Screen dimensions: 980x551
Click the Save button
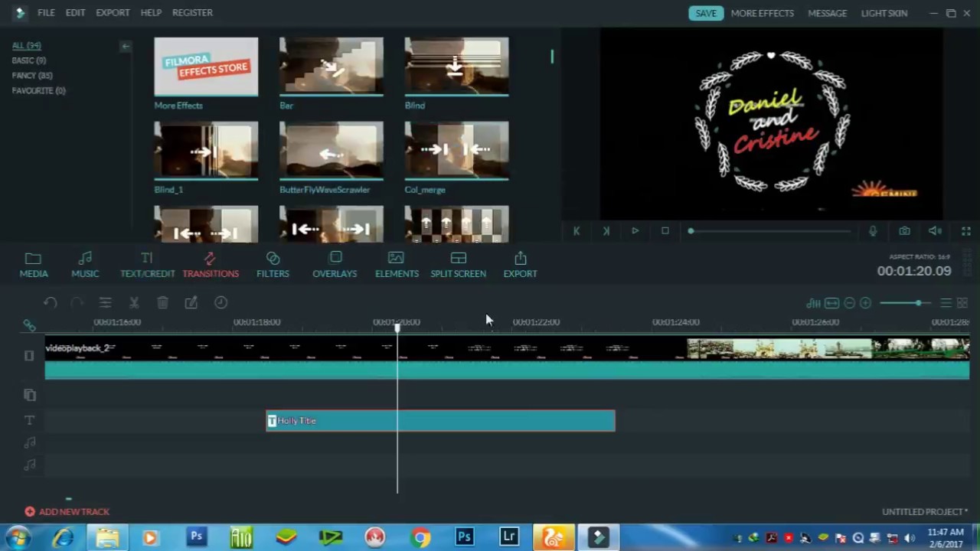coord(706,13)
